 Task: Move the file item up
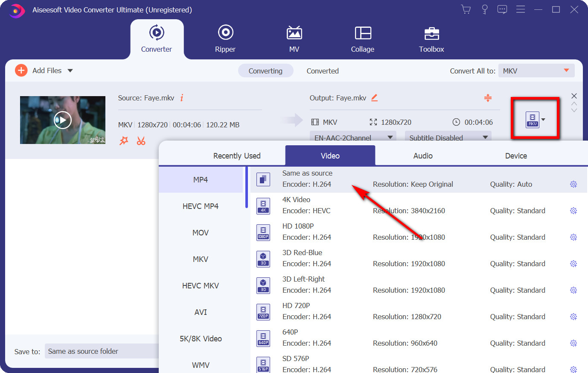click(574, 103)
